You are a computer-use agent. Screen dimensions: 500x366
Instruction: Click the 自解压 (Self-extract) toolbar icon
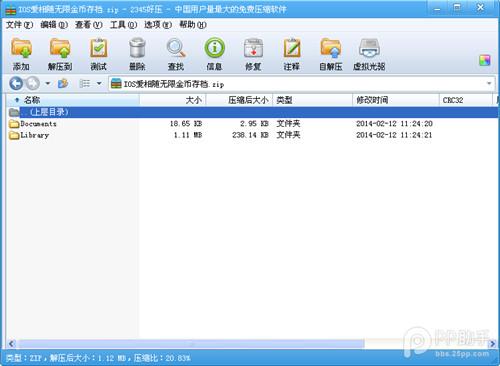(331, 49)
